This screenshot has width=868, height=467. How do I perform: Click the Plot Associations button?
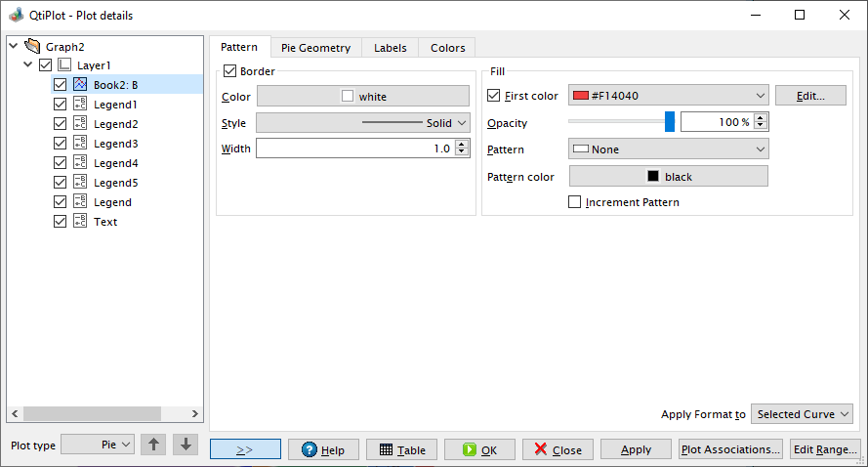click(730, 449)
